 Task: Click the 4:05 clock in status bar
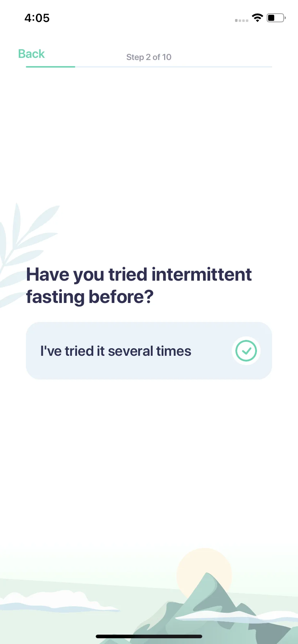click(x=37, y=18)
